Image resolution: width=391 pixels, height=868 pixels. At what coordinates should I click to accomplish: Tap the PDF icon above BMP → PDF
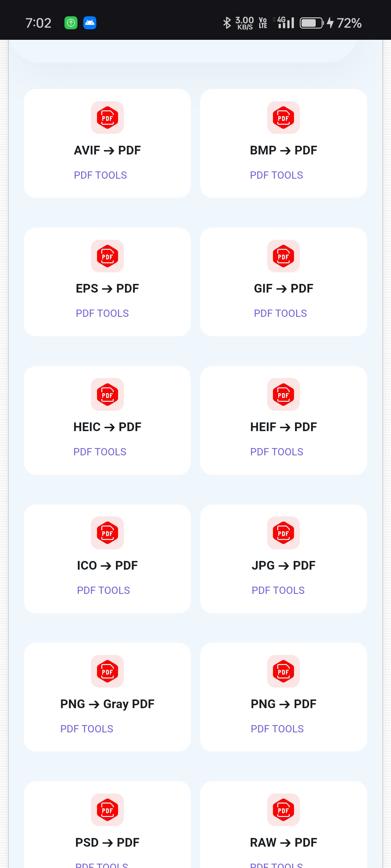(x=283, y=118)
